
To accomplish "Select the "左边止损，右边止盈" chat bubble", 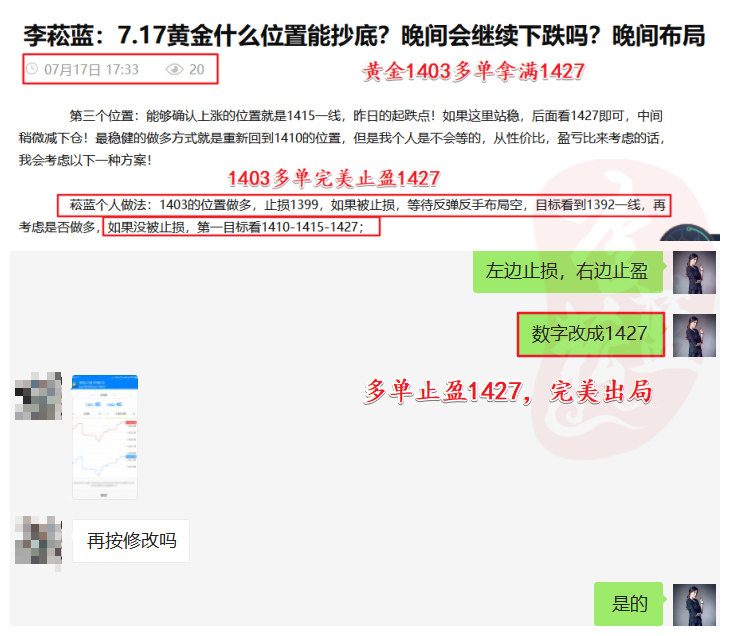I will coord(567,272).
